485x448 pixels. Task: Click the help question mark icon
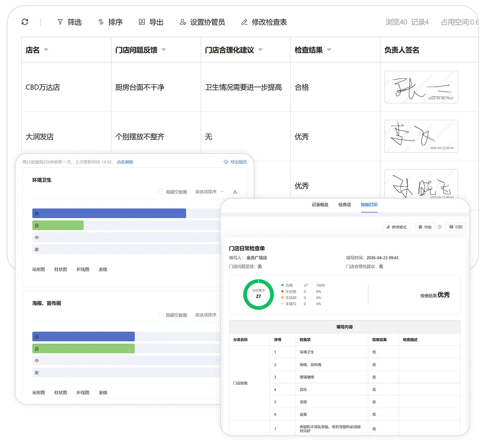click(x=439, y=227)
